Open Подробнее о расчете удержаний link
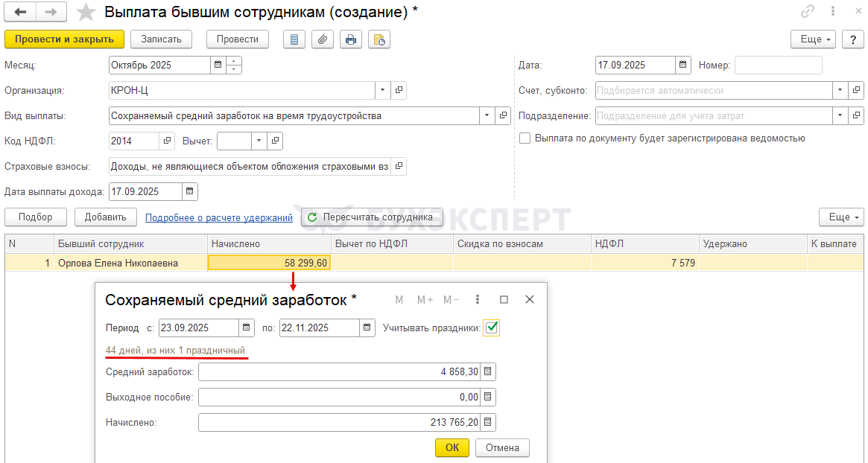The height and width of the screenshot is (463, 868). (x=218, y=217)
